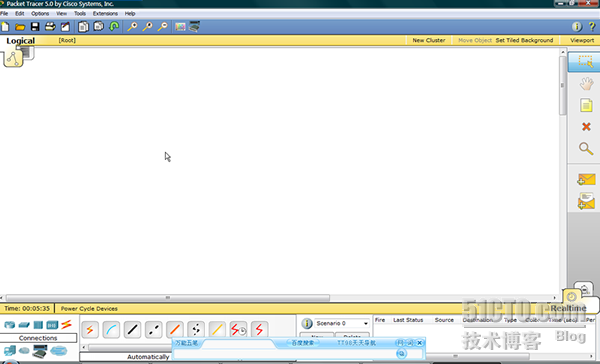600x364 pixels.
Task: Click the Viewport button
Action: click(x=582, y=40)
